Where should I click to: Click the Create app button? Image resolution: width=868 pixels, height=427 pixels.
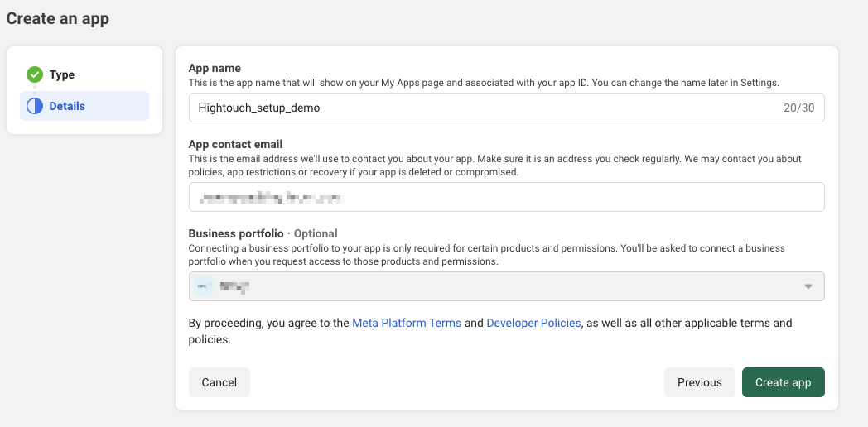coord(784,382)
